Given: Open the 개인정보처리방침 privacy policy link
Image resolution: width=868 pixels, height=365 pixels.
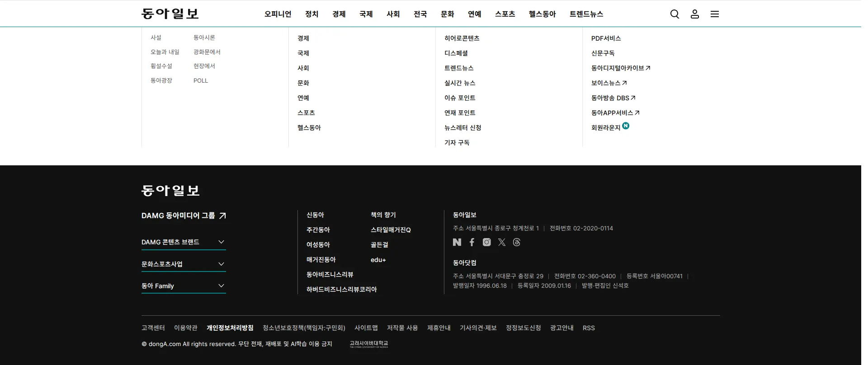Looking at the screenshot, I should coord(230,328).
